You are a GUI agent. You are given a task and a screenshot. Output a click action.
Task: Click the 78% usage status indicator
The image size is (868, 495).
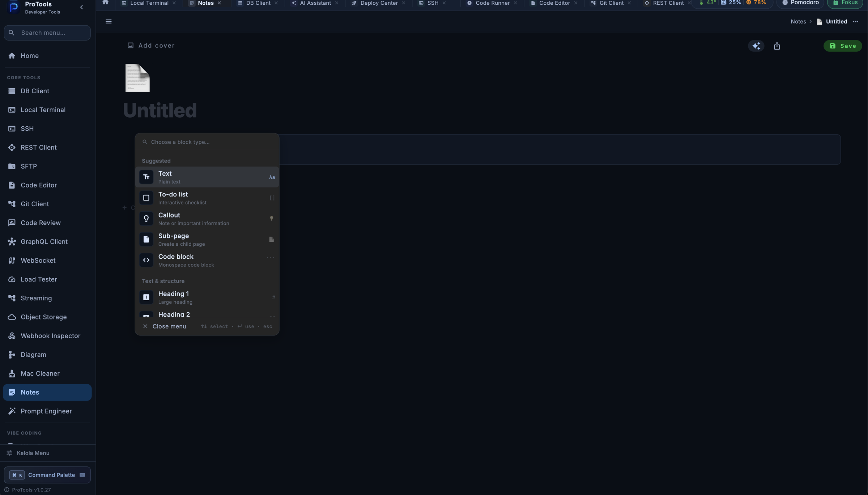click(756, 3)
